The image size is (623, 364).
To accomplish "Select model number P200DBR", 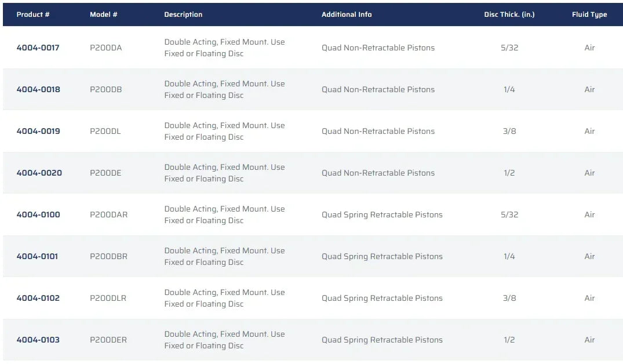I will point(108,256).
